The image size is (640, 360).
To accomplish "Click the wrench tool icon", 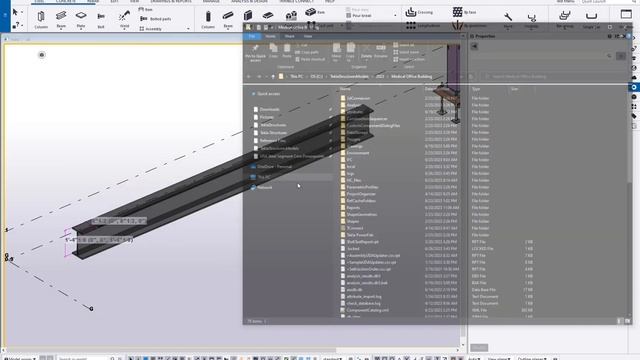I will coord(508,16).
